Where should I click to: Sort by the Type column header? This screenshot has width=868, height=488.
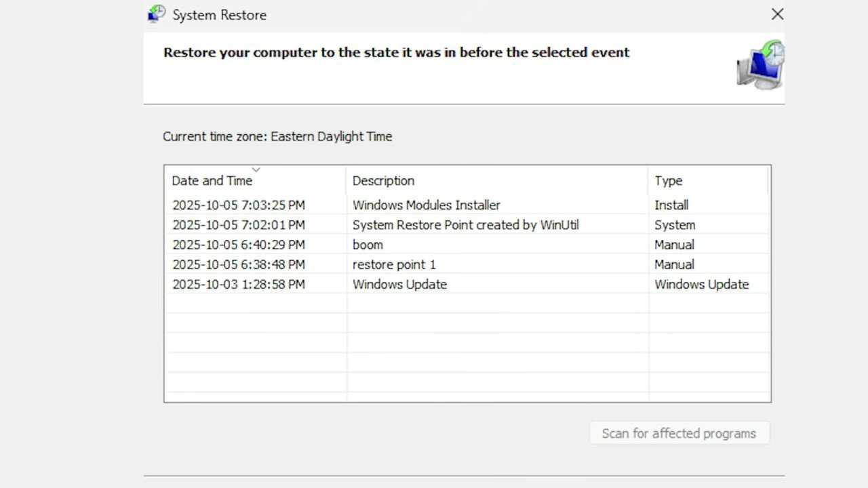(668, 181)
